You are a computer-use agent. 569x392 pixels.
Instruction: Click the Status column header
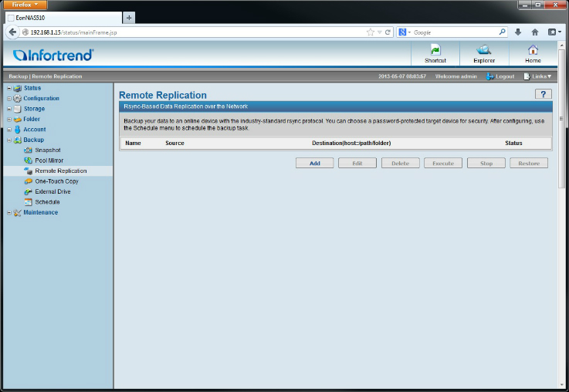click(x=513, y=144)
